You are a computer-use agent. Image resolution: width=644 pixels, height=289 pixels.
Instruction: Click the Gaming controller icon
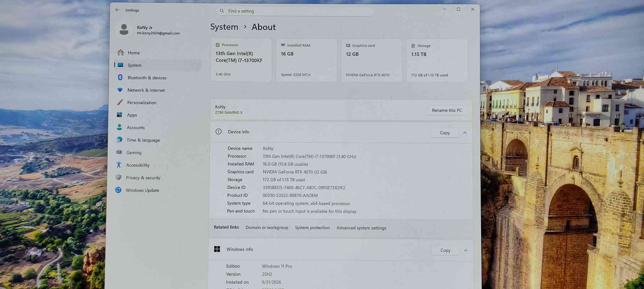[119, 152]
